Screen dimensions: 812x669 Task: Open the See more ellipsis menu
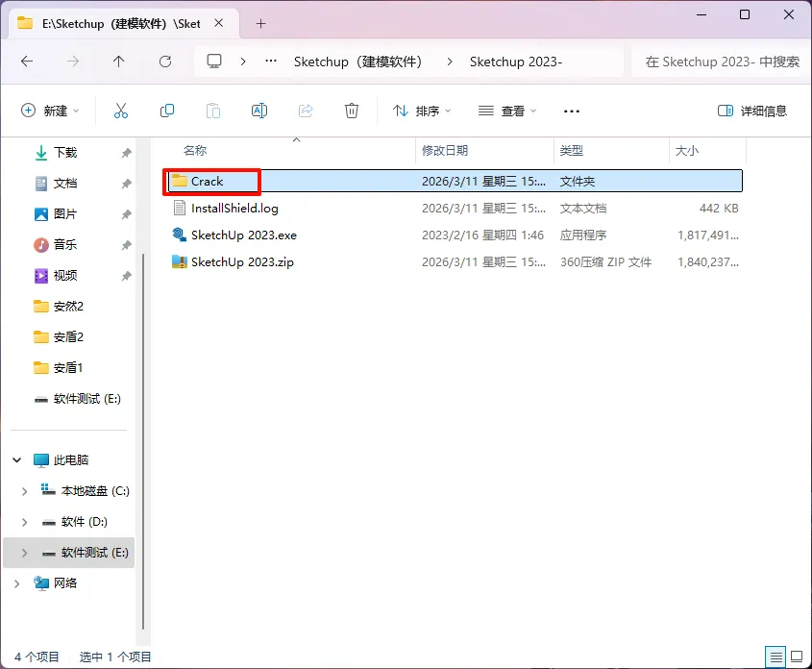coord(571,111)
